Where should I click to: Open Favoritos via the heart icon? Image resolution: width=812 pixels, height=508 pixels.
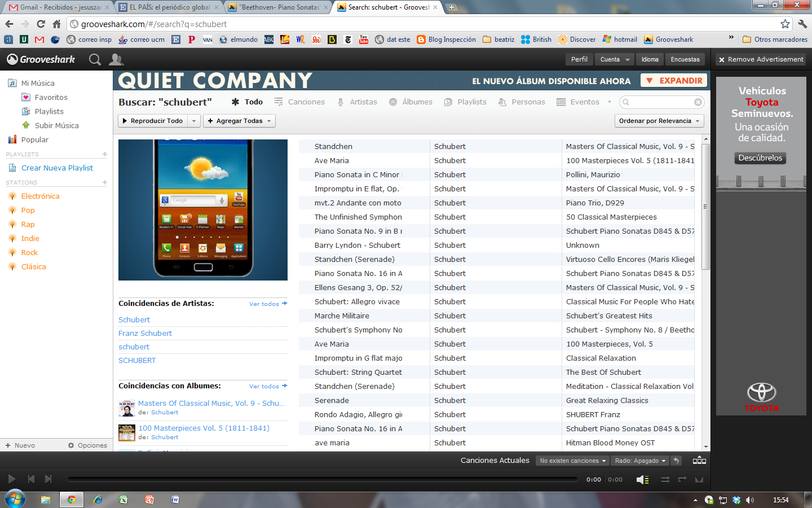coord(27,97)
